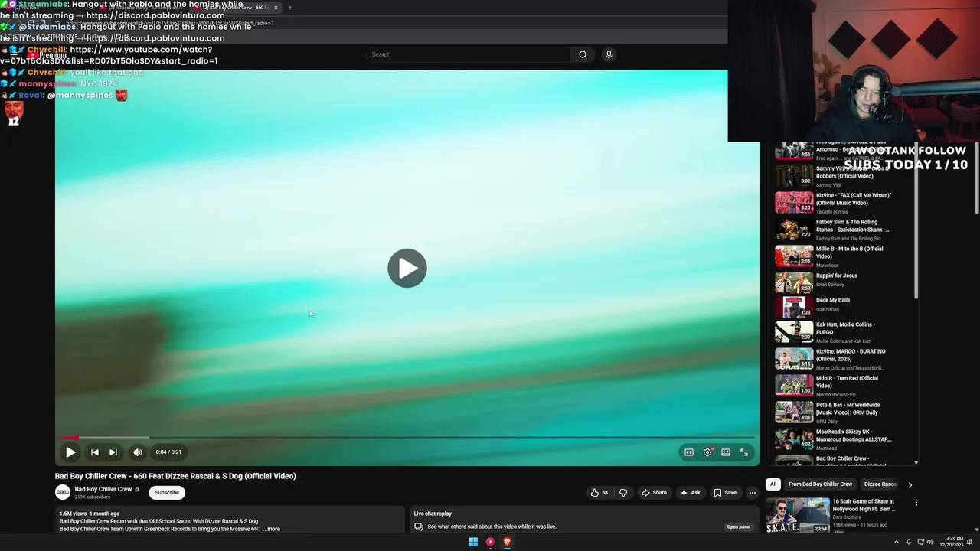Play 6ix9ine FAX (Call Me Wham) from playlist

835,203
